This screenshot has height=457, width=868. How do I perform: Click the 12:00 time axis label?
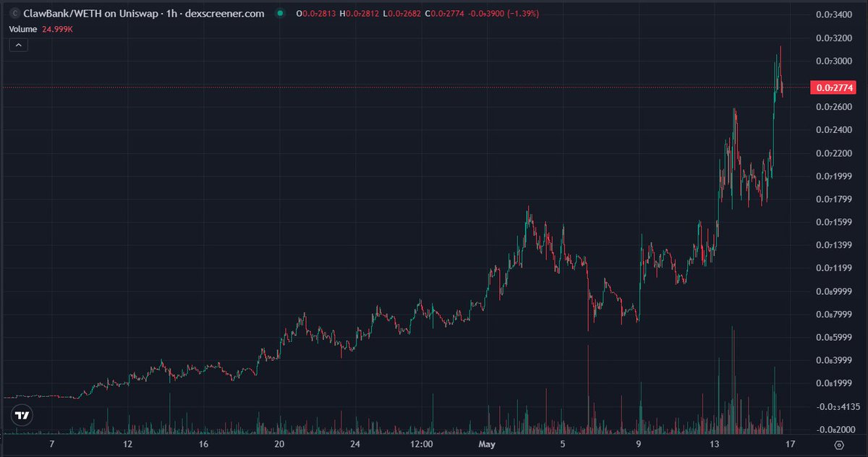click(x=421, y=445)
